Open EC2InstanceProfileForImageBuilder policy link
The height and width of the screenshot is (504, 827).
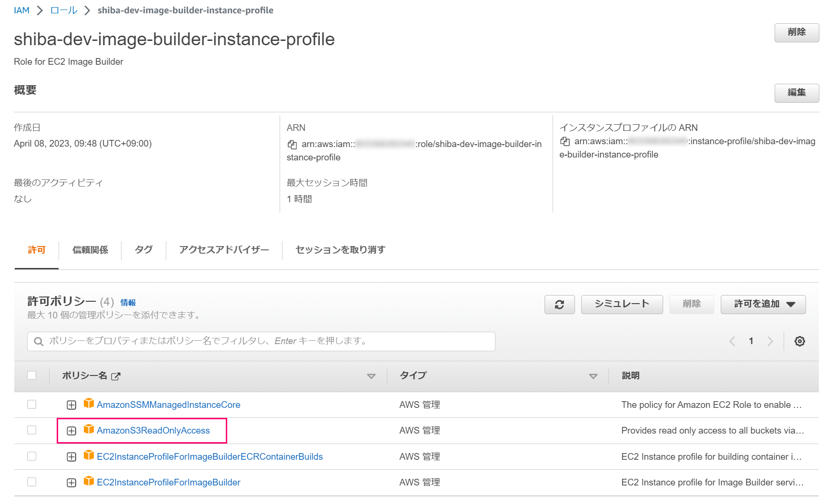point(169,483)
